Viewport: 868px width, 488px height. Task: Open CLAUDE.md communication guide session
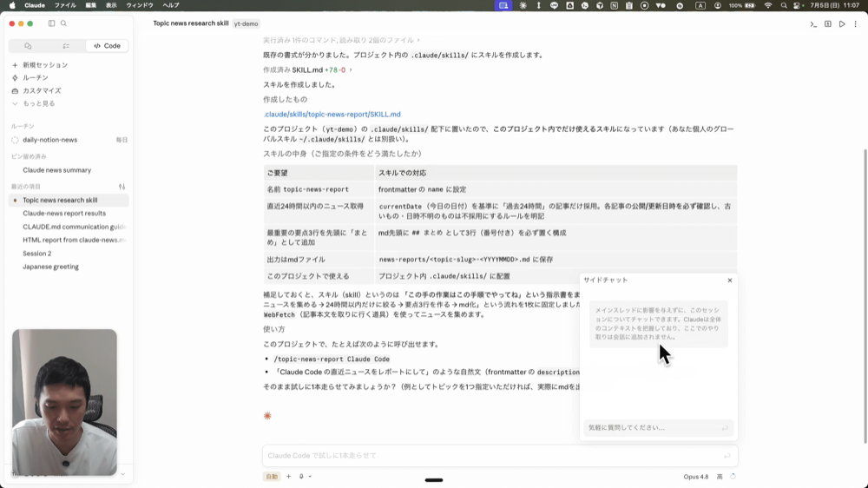(69, 227)
